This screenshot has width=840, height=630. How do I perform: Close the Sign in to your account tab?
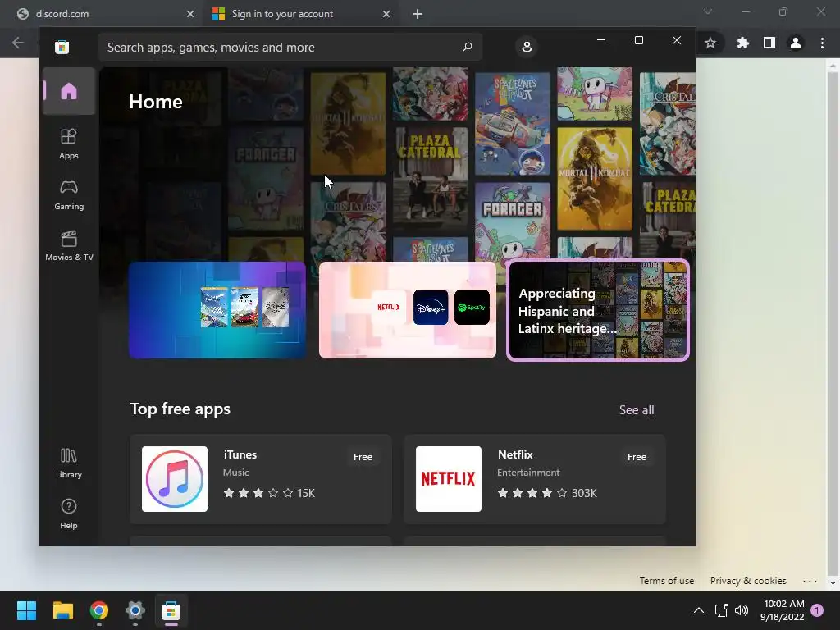[x=386, y=14]
